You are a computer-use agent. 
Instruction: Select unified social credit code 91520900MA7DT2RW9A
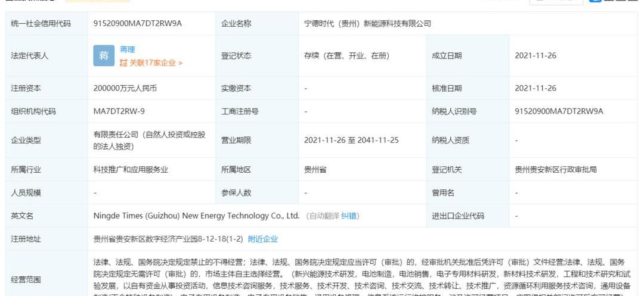point(138,23)
